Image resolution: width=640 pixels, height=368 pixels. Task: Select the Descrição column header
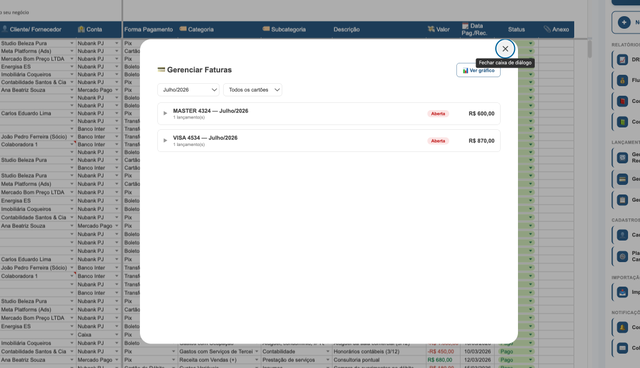coord(347,29)
